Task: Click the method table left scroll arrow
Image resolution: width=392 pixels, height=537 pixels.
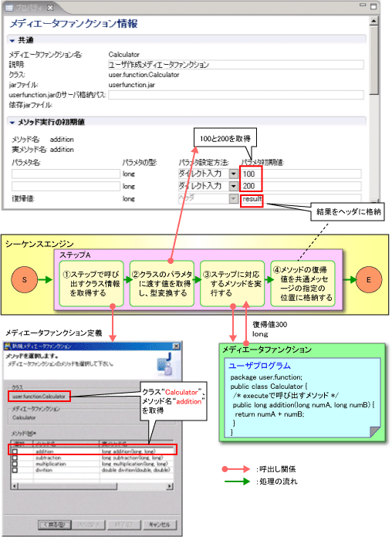Action: (x=14, y=486)
